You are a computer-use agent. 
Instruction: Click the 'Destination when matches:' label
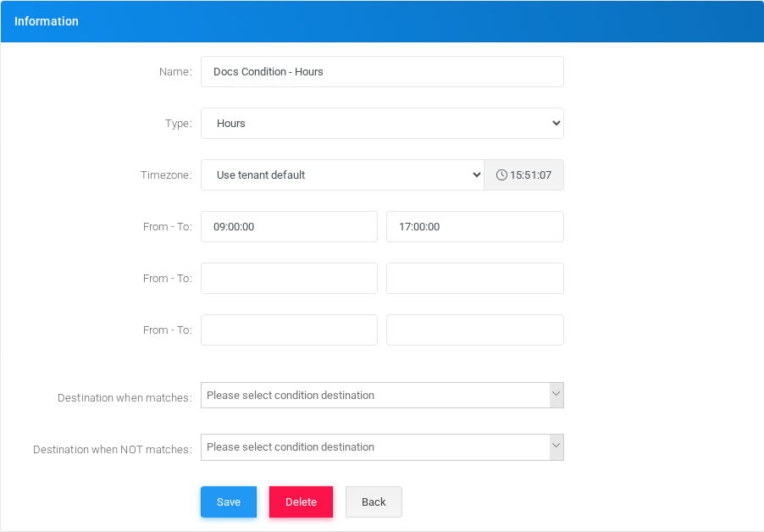pyautogui.click(x=125, y=397)
